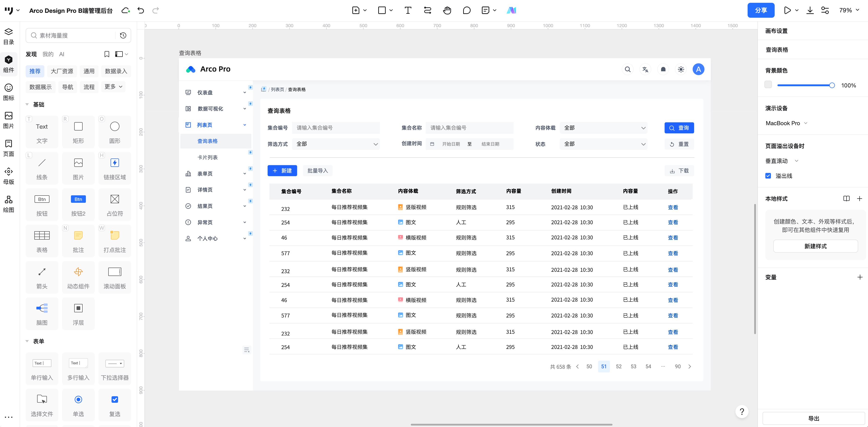Click the background color swatch
This screenshot has height=427, width=868.
(x=768, y=84)
